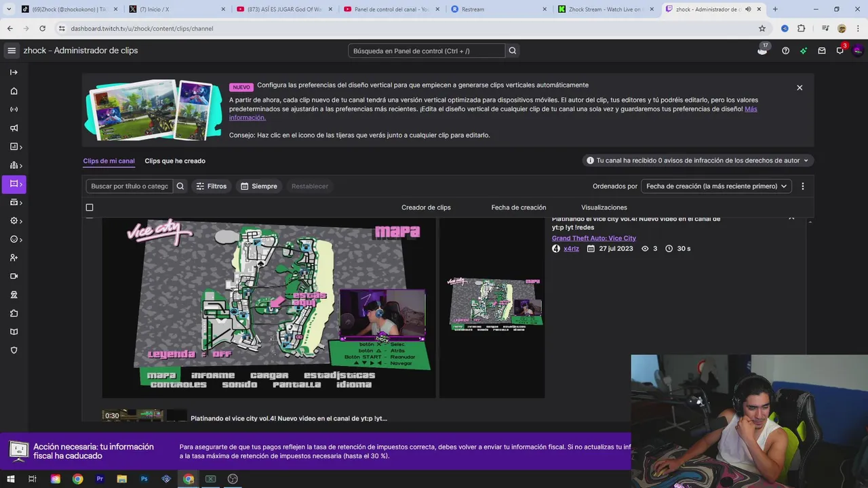Tick the select-all clips checkbox
868x488 pixels.
click(x=90, y=207)
